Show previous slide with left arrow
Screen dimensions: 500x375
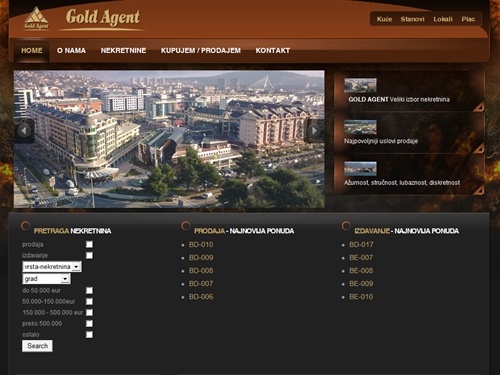tap(24, 131)
